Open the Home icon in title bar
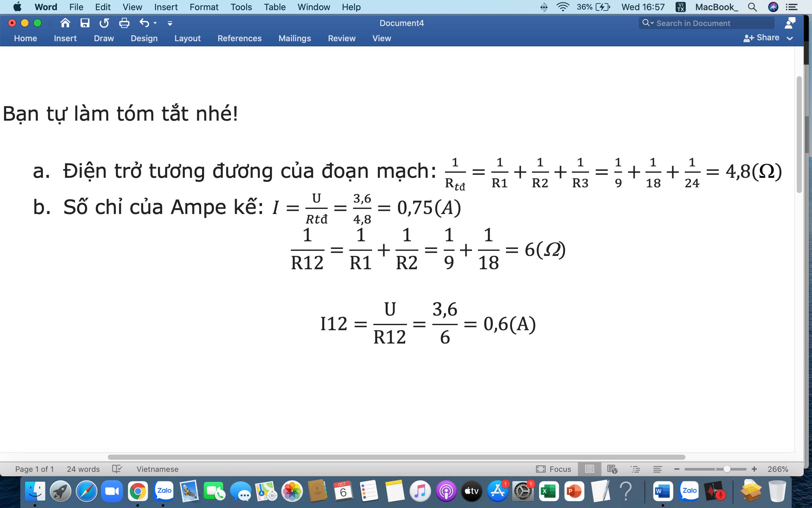812x508 pixels. 65,23
